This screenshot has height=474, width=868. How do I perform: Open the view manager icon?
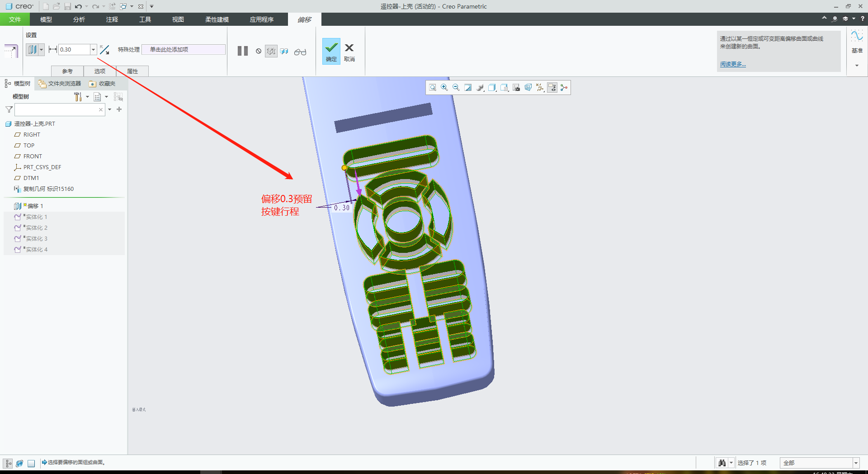(x=504, y=88)
